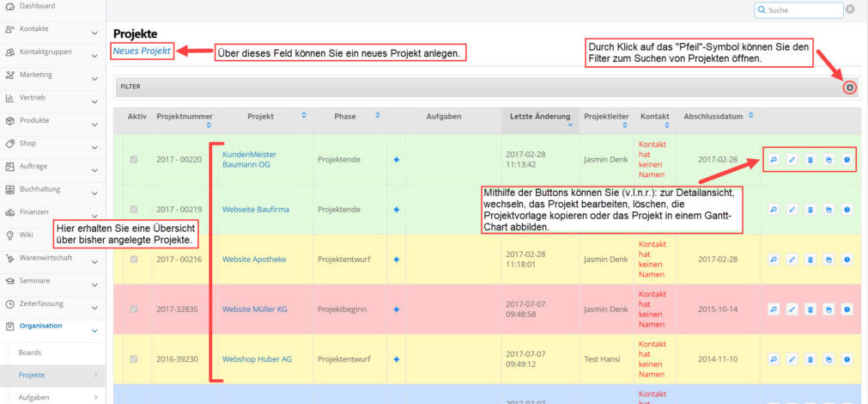Image resolution: width=868 pixels, height=404 pixels.
Task: Add task to Website Apotheke via plus
Action: (397, 260)
